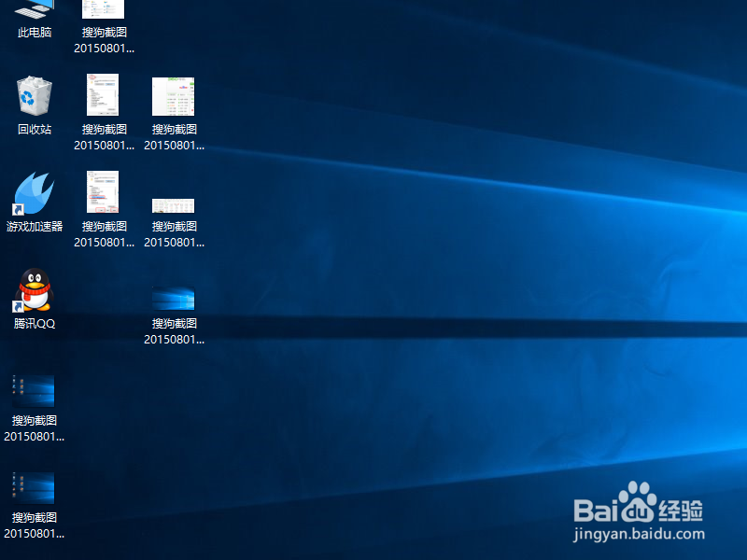This screenshot has height=560, width=747.
Task: Select the 搜狗截图 file with Windows wallpaper thumbnail
Action: click(x=174, y=315)
